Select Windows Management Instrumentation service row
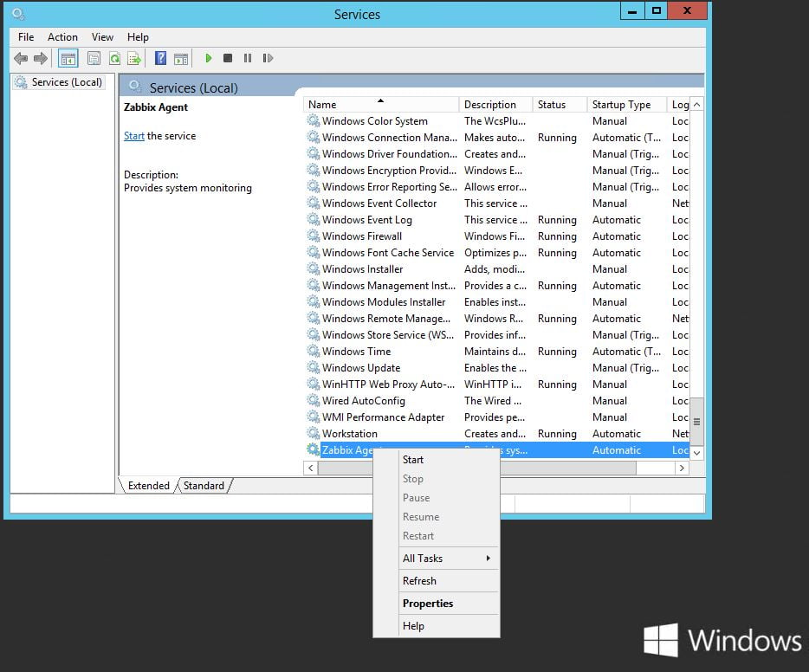809x672 pixels. coord(497,285)
